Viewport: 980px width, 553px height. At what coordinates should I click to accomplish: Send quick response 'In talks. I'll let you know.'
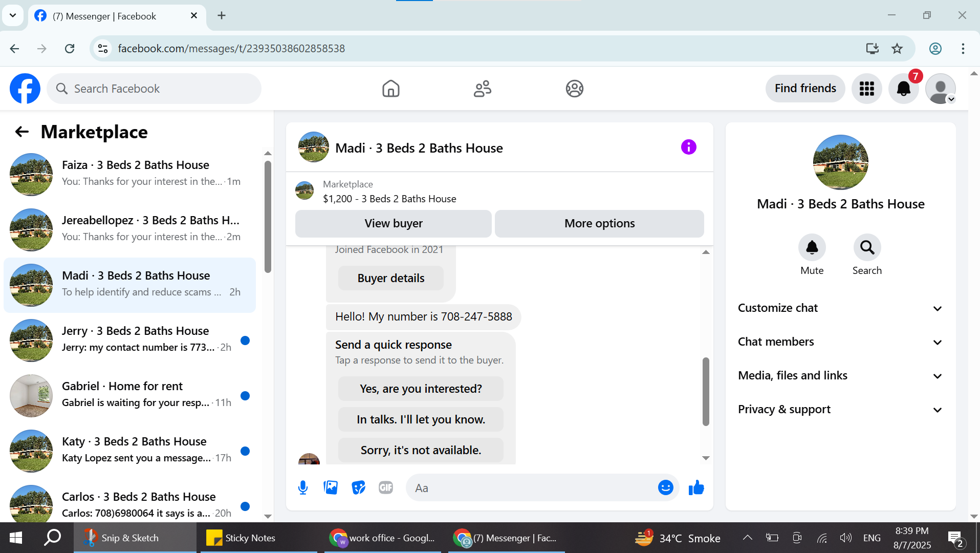click(421, 419)
